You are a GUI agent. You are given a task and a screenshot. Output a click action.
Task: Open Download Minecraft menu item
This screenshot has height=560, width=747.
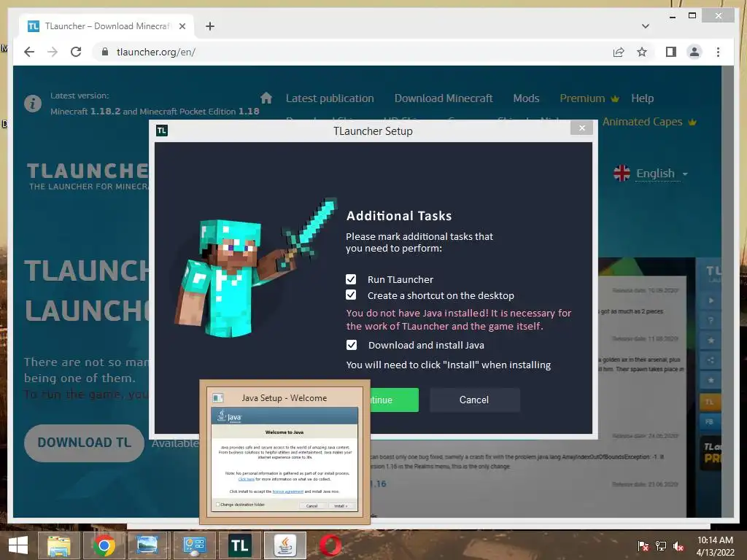tap(444, 98)
